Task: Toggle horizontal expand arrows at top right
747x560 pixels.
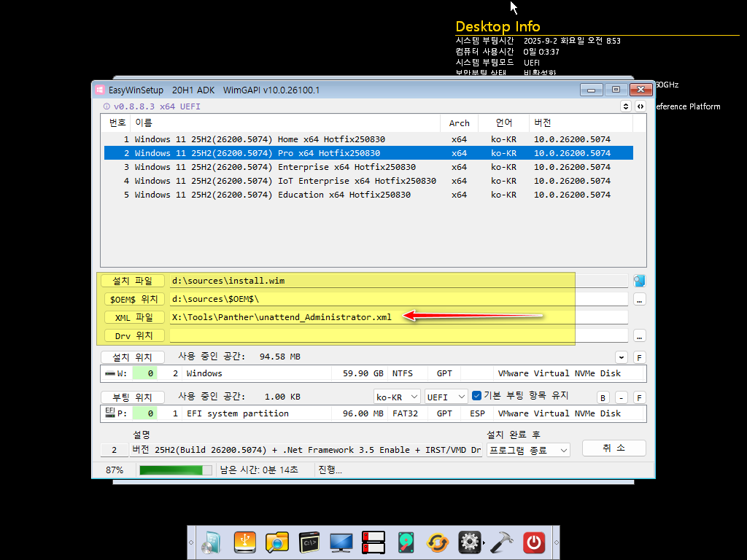Action: 640,106
